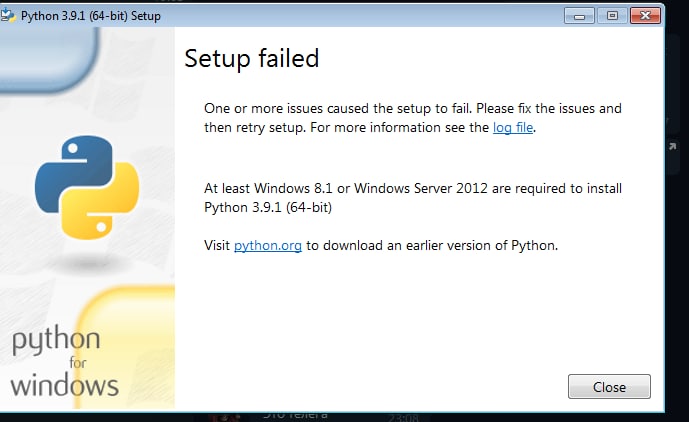Open the log file link
Viewport: 689px width, 422px height.
point(513,127)
